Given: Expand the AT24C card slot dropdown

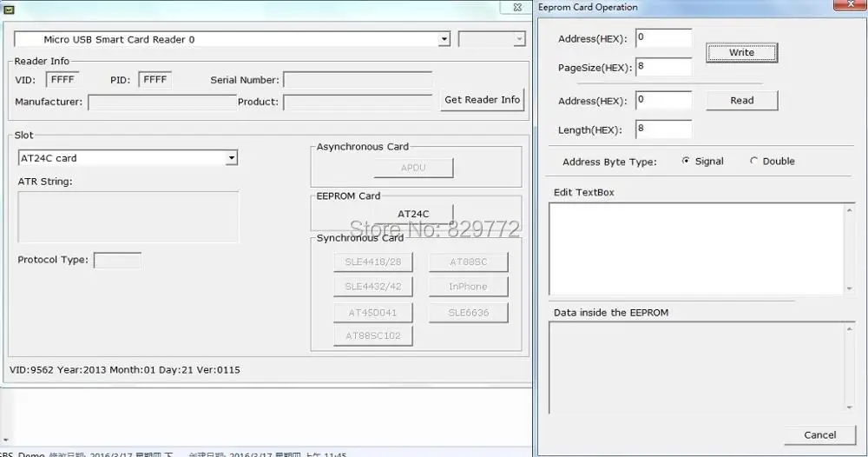Looking at the screenshot, I should (232, 158).
